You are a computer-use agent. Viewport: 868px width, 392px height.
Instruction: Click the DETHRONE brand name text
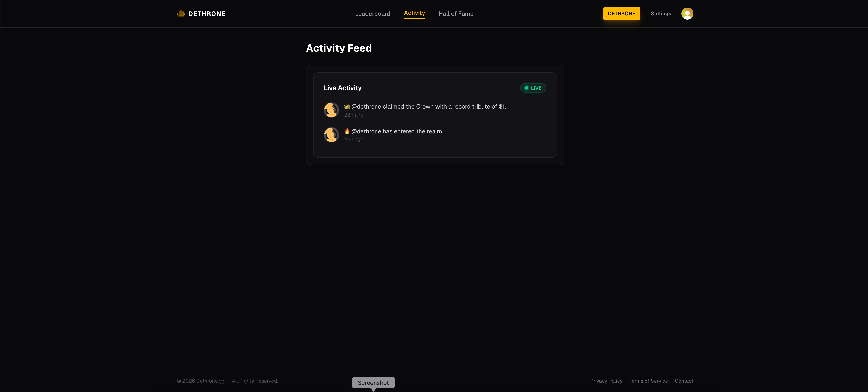207,14
